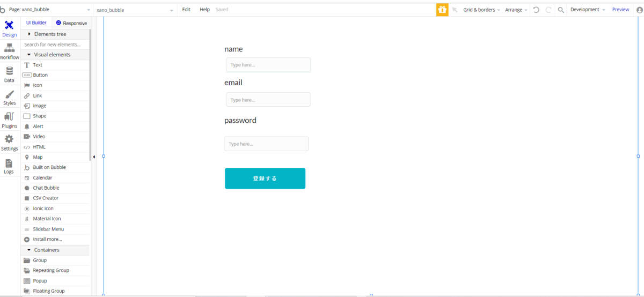Click the pointer tool icon beside gift

[455, 10]
